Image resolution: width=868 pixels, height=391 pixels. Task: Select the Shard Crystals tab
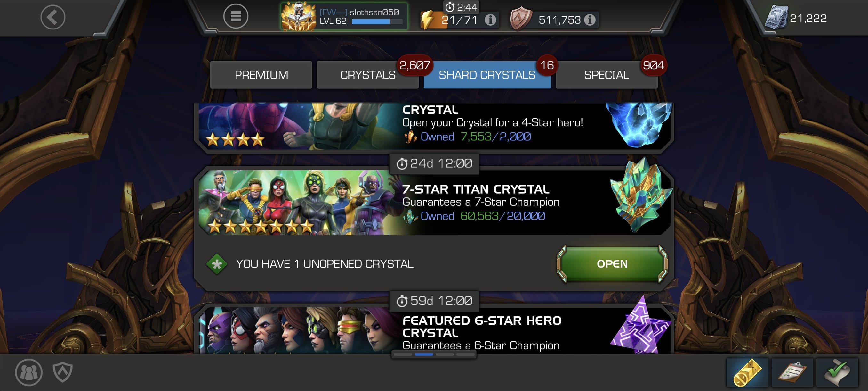pos(487,75)
